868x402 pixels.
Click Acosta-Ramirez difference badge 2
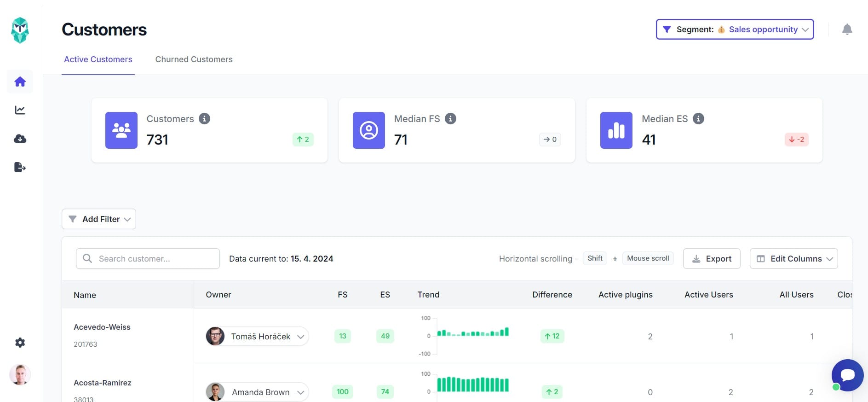552,392
